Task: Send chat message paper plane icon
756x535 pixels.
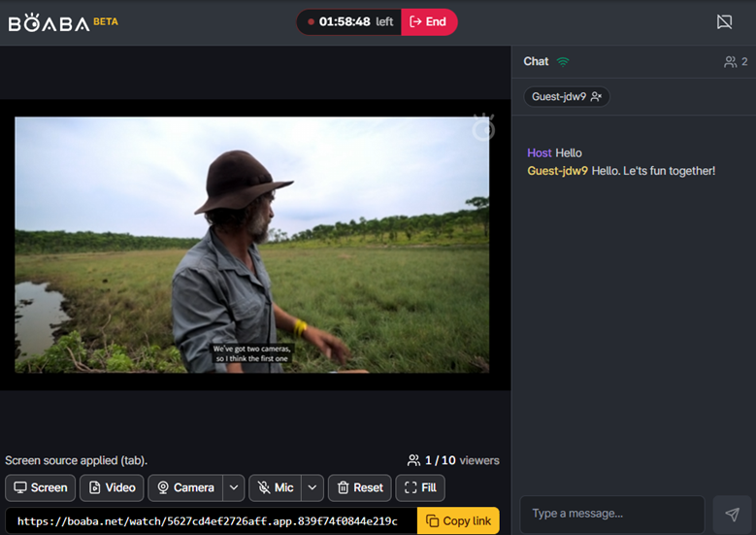Action: coord(732,515)
